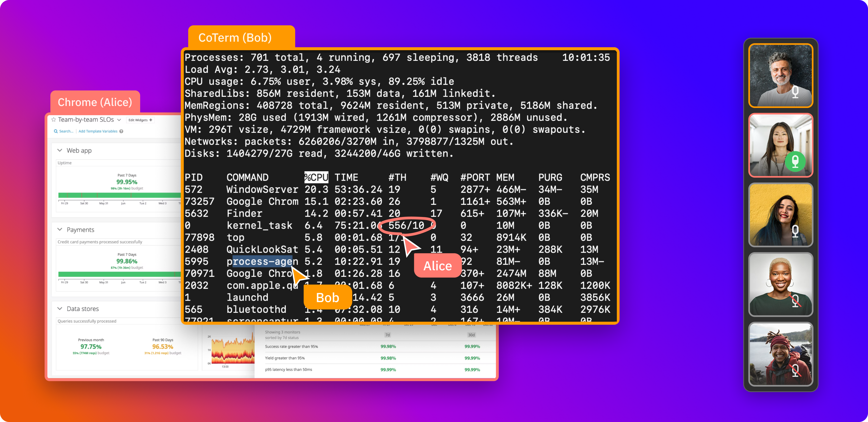
Task: Click the star icon to favorite the dashboard
Action: (x=54, y=119)
